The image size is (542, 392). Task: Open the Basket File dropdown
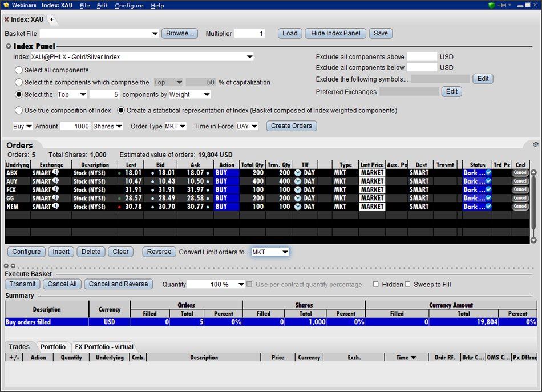click(155, 34)
